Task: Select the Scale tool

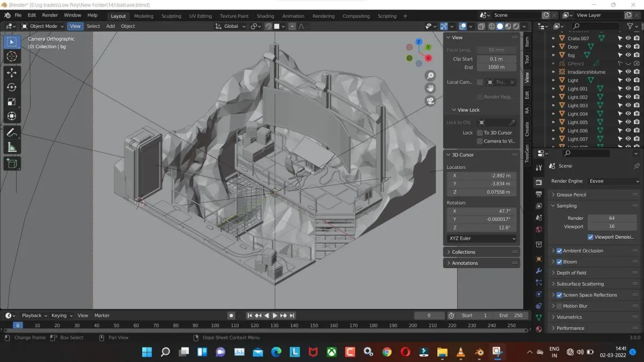Action: tap(12, 101)
